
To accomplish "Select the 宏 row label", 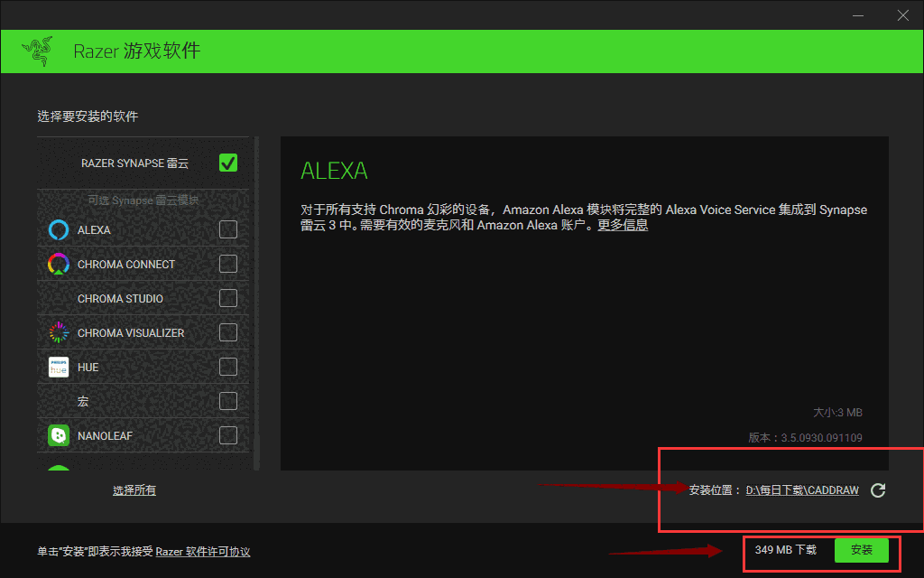I will pos(83,402).
